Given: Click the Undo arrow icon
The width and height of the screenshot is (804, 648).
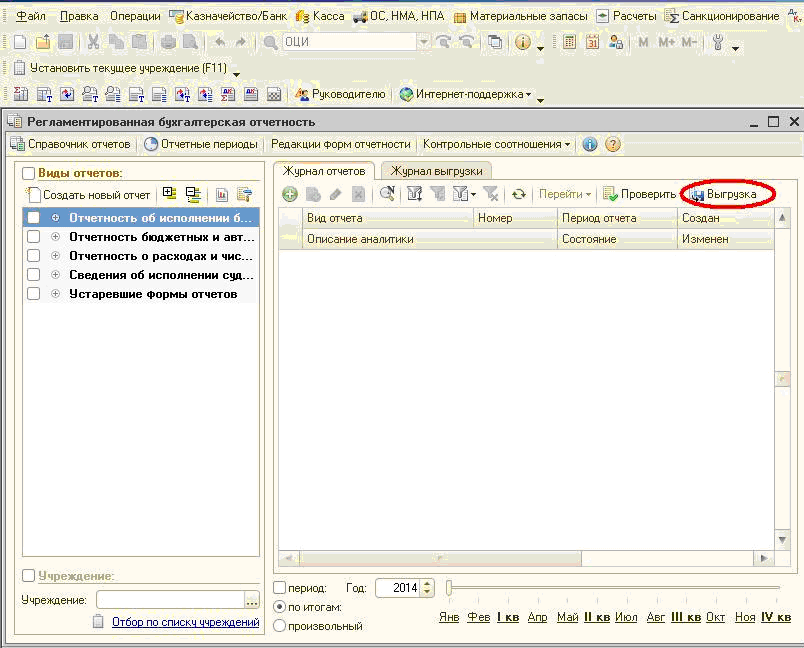Looking at the screenshot, I should [219, 42].
